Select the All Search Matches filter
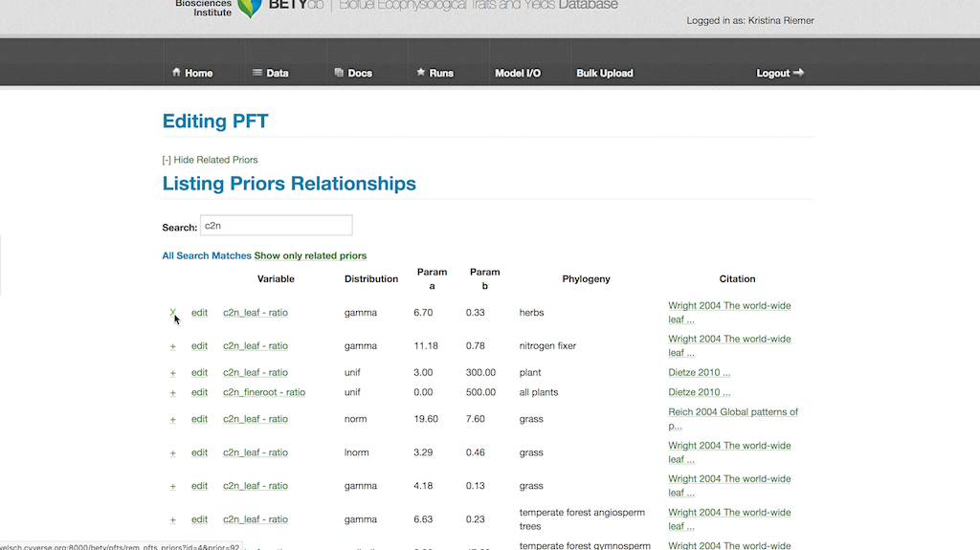 point(207,255)
